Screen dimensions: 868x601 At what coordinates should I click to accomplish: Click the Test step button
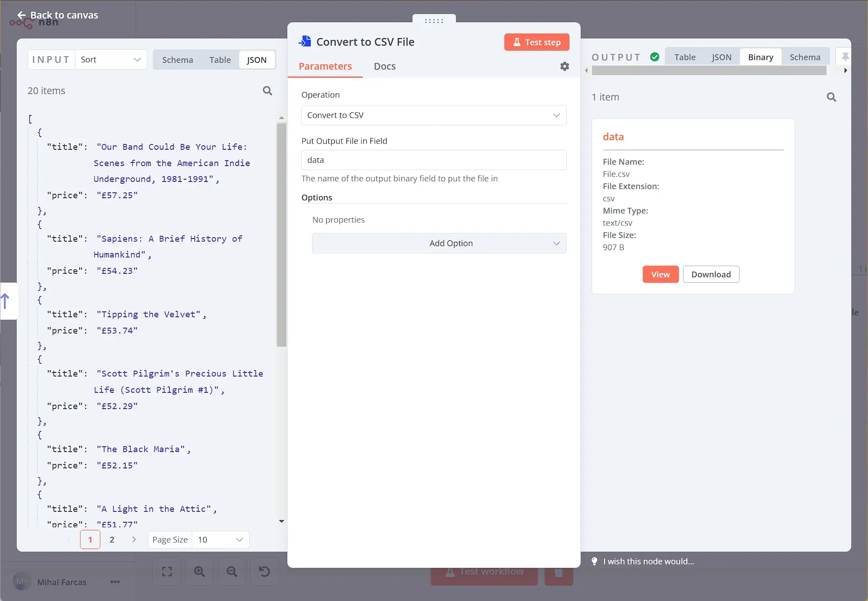point(536,42)
